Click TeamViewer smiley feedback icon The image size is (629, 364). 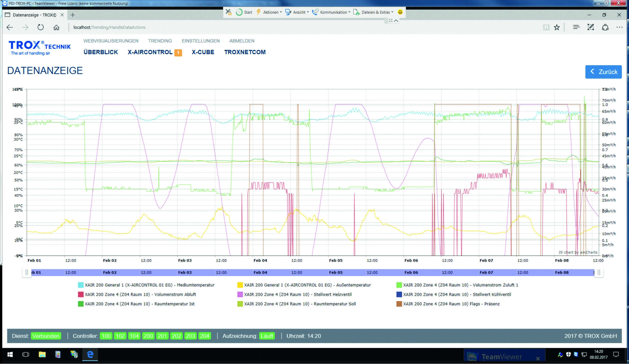coord(400,12)
